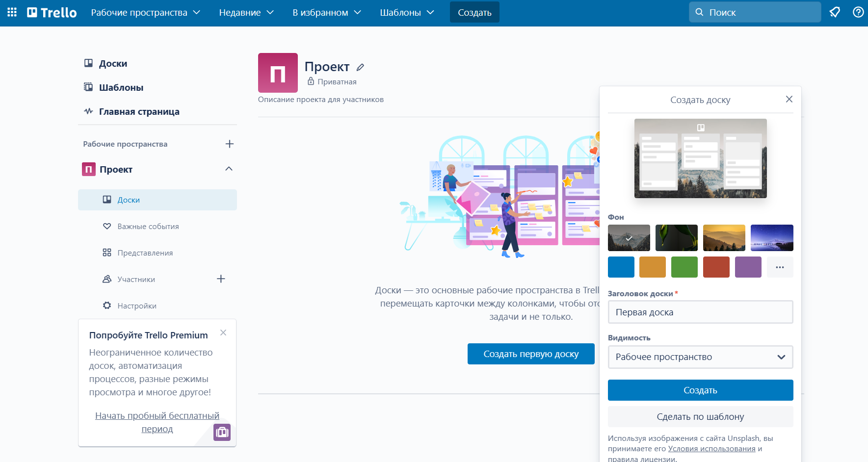Add a workspace with the plus icon
The image size is (868, 462).
tap(229, 144)
